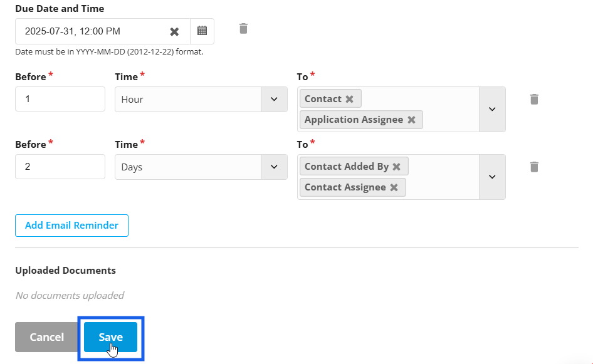Clear the due date value with X icon

coord(174,31)
